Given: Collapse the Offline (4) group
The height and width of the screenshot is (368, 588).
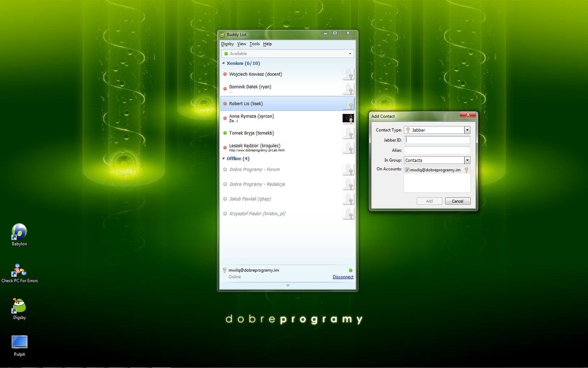Looking at the screenshot, I should pos(224,158).
